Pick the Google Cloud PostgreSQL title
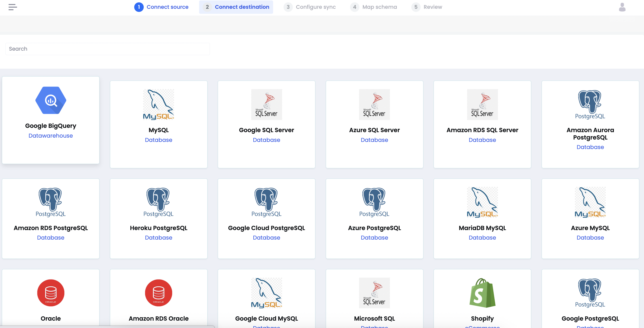 (266, 228)
